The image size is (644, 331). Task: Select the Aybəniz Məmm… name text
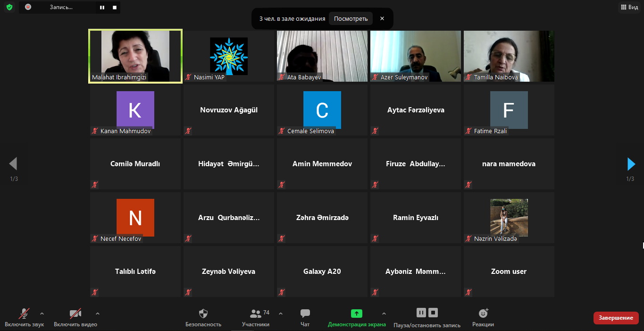click(x=416, y=272)
